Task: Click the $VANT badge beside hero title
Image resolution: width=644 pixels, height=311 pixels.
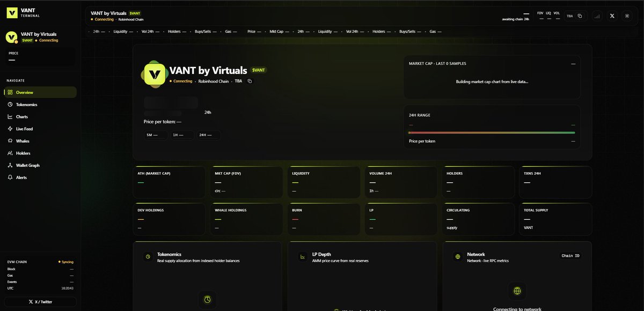Action: tap(259, 70)
